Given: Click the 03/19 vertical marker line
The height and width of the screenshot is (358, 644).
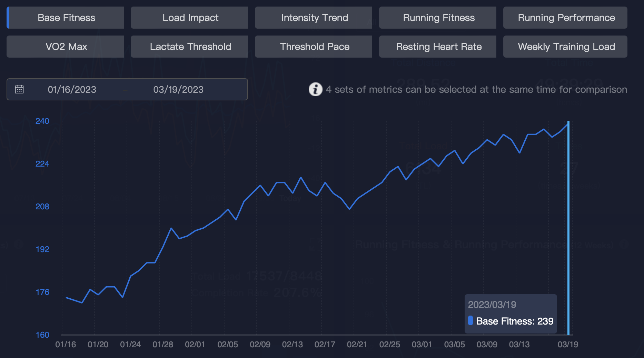Looking at the screenshot, I should pyautogui.click(x=568, y=228).
